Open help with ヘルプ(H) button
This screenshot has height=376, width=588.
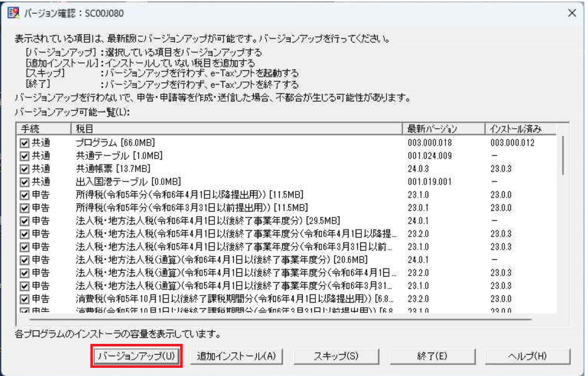pyautogui.click(x=527, y=356)
